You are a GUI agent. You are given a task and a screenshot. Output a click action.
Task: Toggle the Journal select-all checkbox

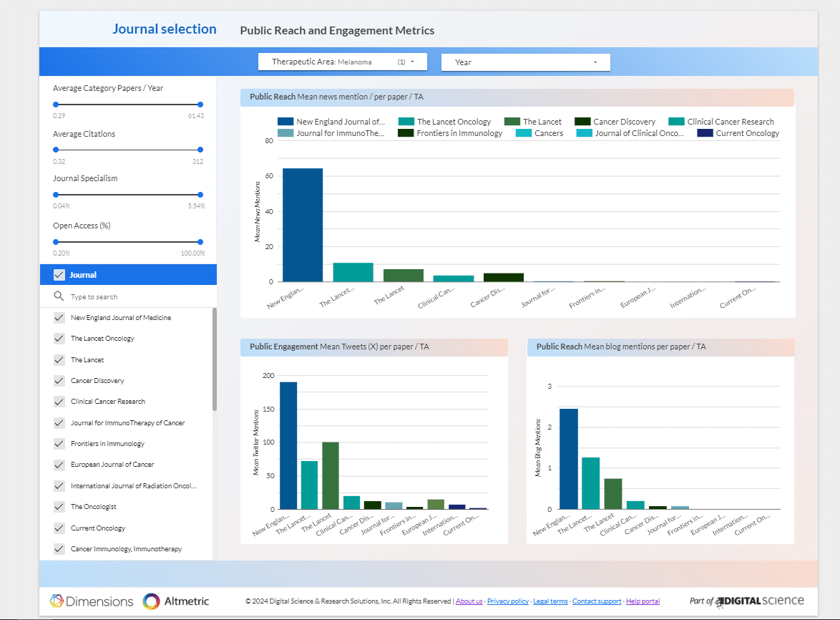(x=59, y=275)
